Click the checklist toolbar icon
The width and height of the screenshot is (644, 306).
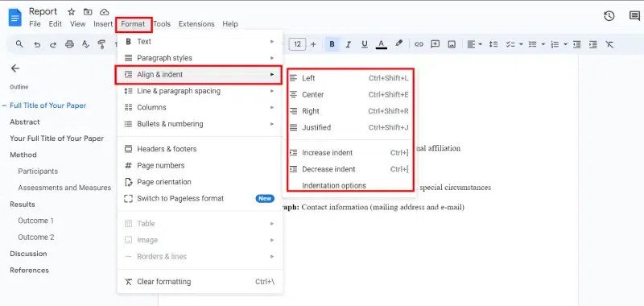point(510,44)
